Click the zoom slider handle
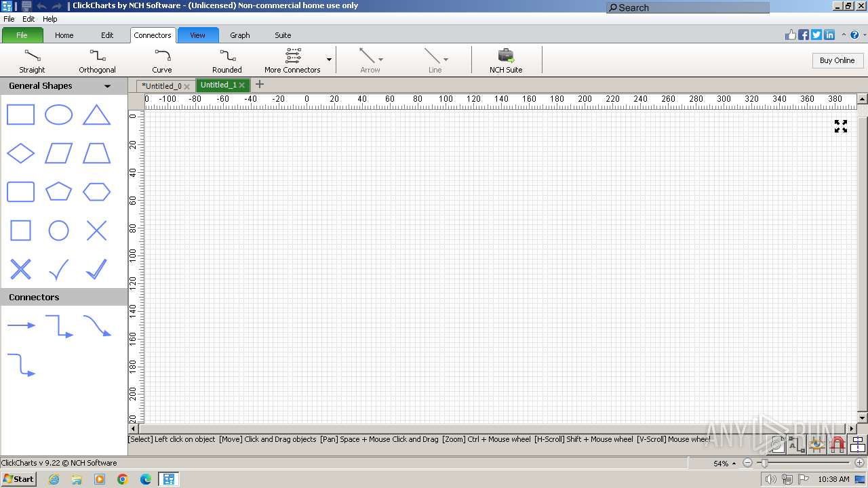Screen dimensions: 868x488 point(764,463)
